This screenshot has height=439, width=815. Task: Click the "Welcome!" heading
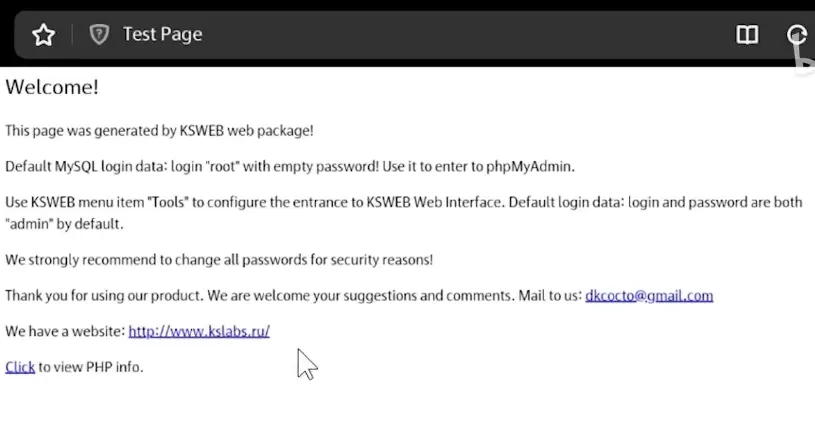(x=52, y=87)
